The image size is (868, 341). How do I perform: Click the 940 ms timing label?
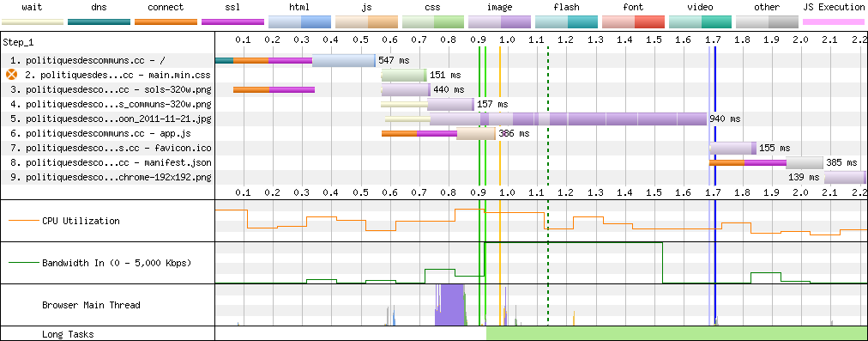click(725, 119)
